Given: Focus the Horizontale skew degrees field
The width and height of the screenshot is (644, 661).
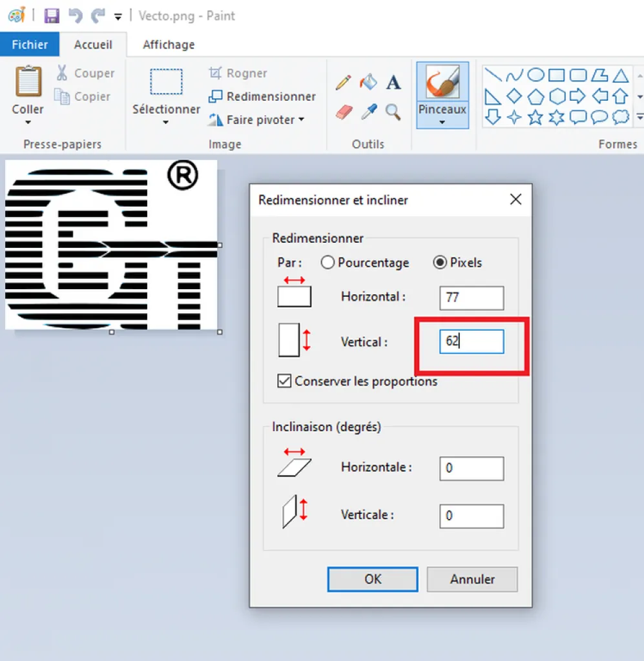Looking at the screenshot, I should 472,469.
